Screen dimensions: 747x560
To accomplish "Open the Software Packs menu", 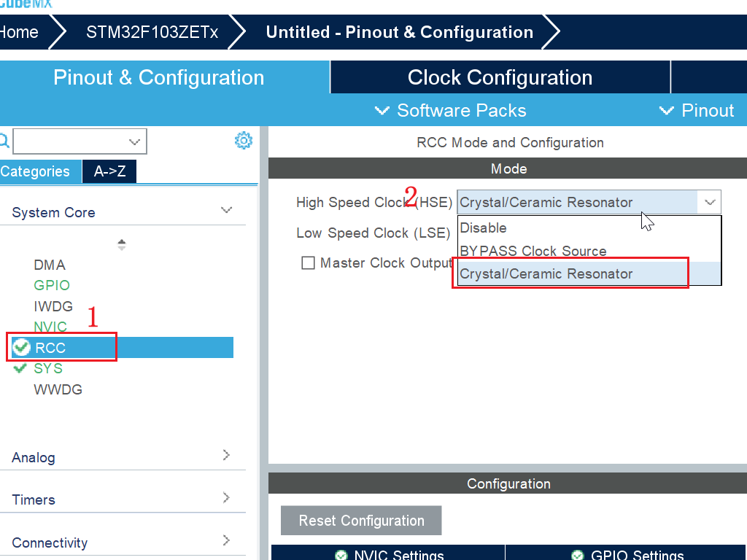I will point(450,111).
